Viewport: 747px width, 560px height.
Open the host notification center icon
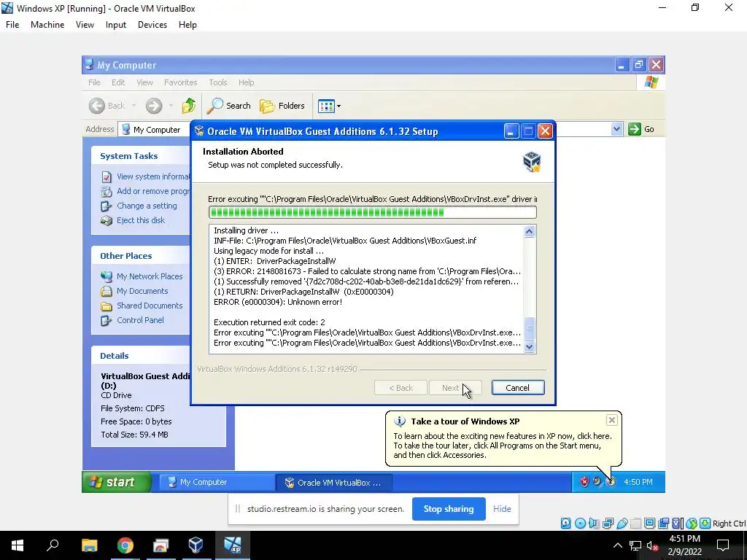coord(723,545)
